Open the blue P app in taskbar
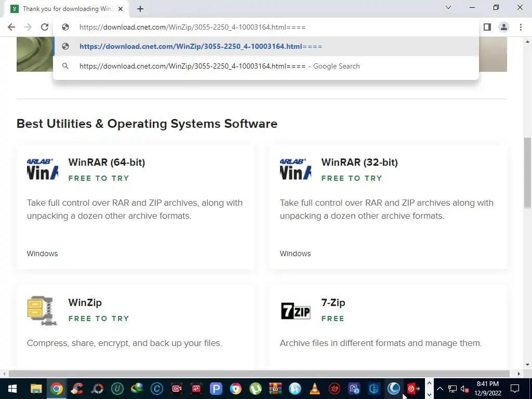 pos(216,389)
